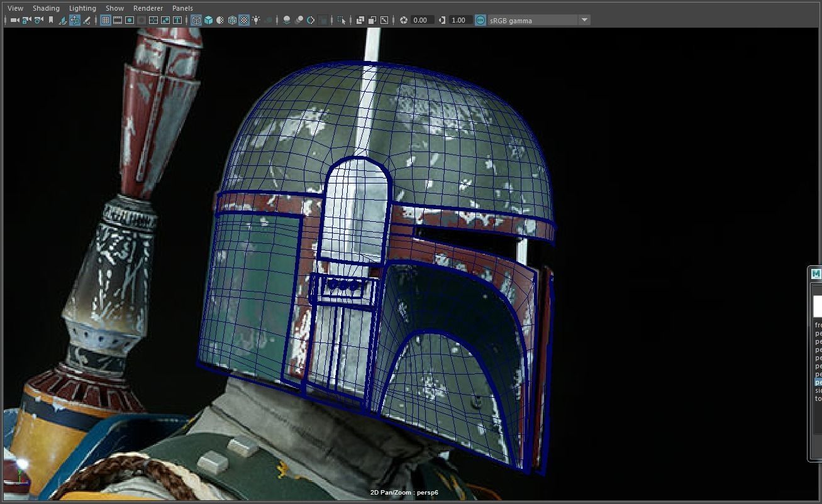Toggle the Gate Mask icon
Viewport: 822px width, 504px height.
click(142, 20)
